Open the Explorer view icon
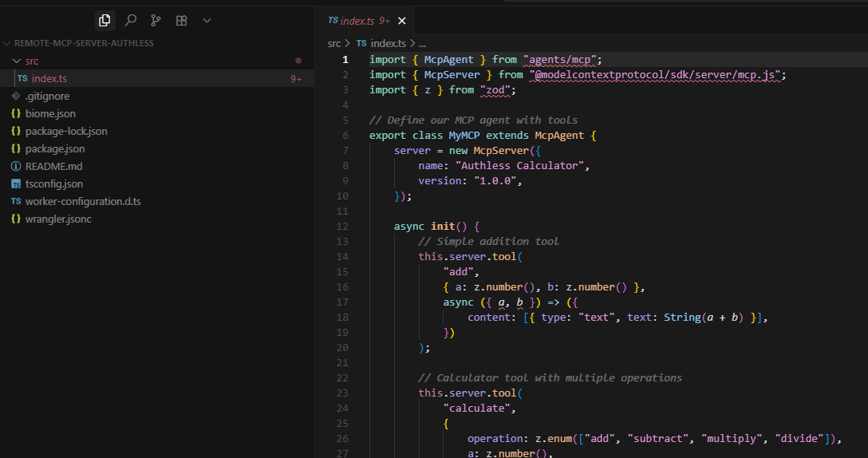The height and width of the screenshot is (458, 868). click(x=105, y=21)
